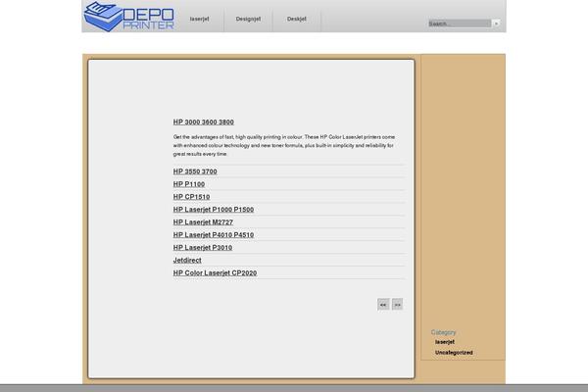The image size is (588, 392).
Task: Open the HP Laserjet M2727 link
Action: (x=203, y=222)
